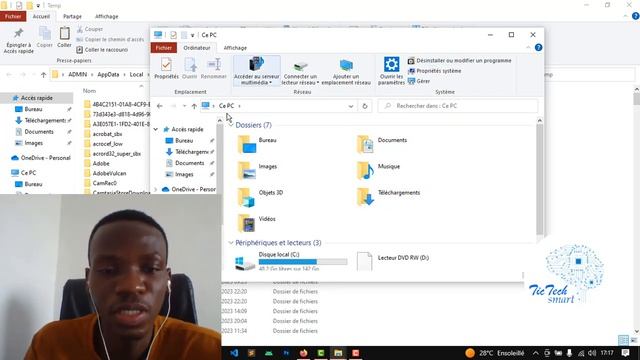Select Images folder in Dossiers
This screenshot has width=640, height=360.
click(257, 170)
